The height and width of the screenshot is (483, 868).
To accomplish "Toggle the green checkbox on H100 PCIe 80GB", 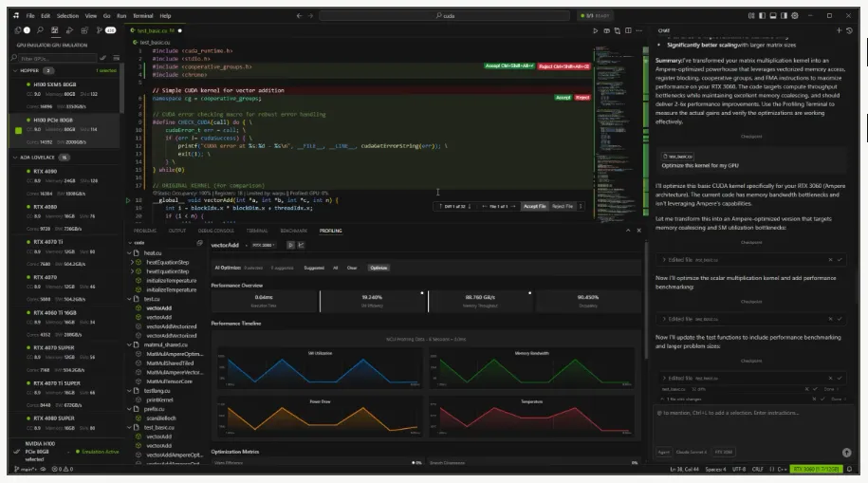I will 18,130.
